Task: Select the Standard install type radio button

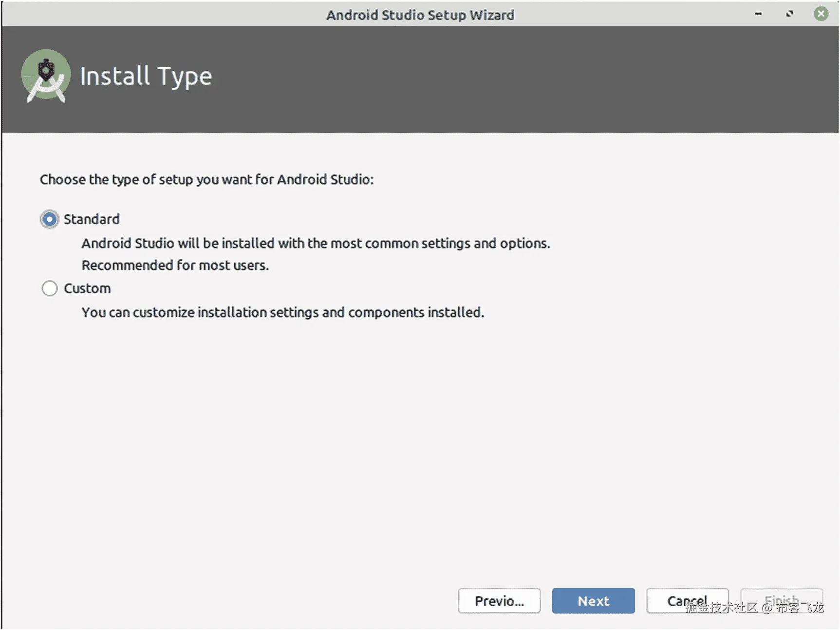Action: click(x=50, y=219)
